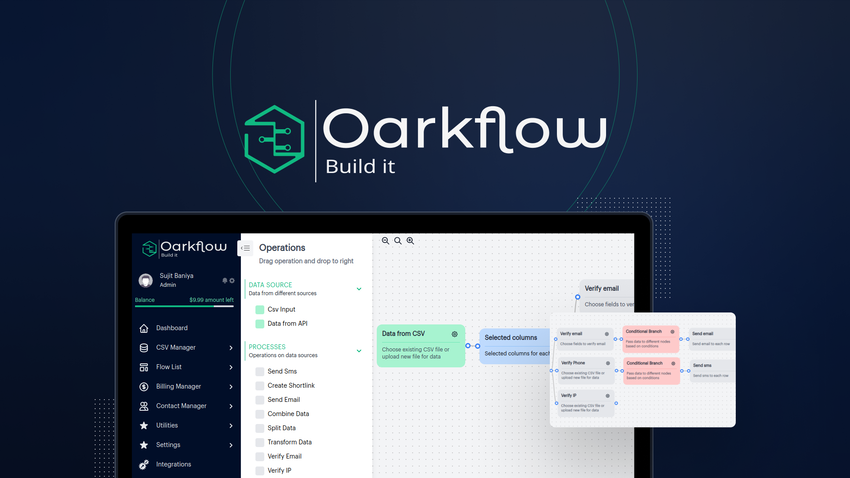850x478 pixels.
Task: Click settings dot on top Conditional Branch node
Action: [x=672, y=332]
